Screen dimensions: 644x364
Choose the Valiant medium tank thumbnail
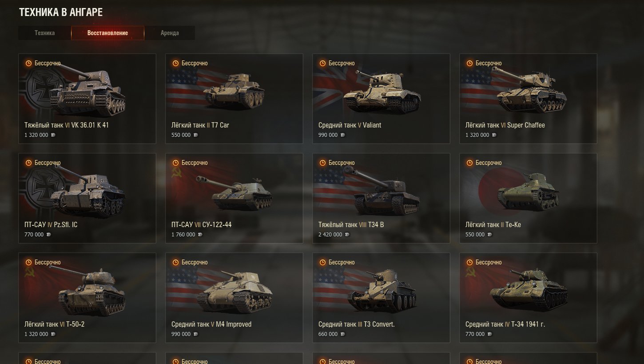point(382,92)
